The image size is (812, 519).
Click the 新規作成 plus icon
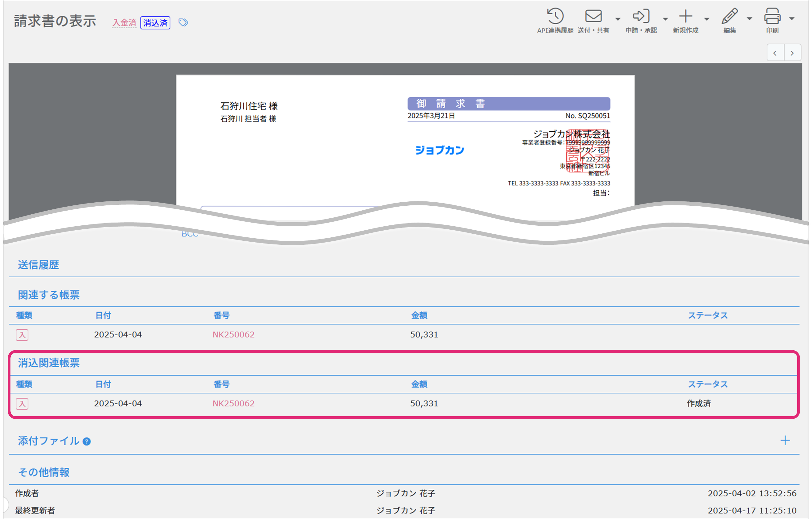click(686, 17)
